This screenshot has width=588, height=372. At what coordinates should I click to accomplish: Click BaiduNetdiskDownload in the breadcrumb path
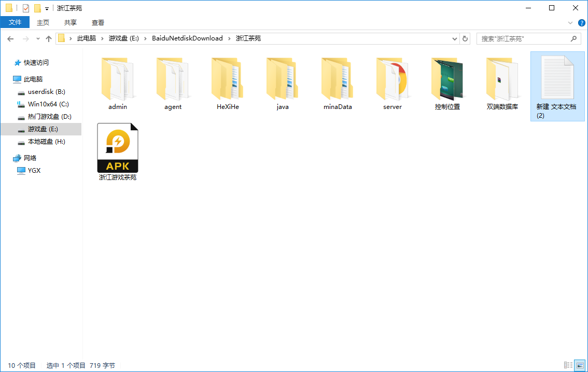[187, 38]
